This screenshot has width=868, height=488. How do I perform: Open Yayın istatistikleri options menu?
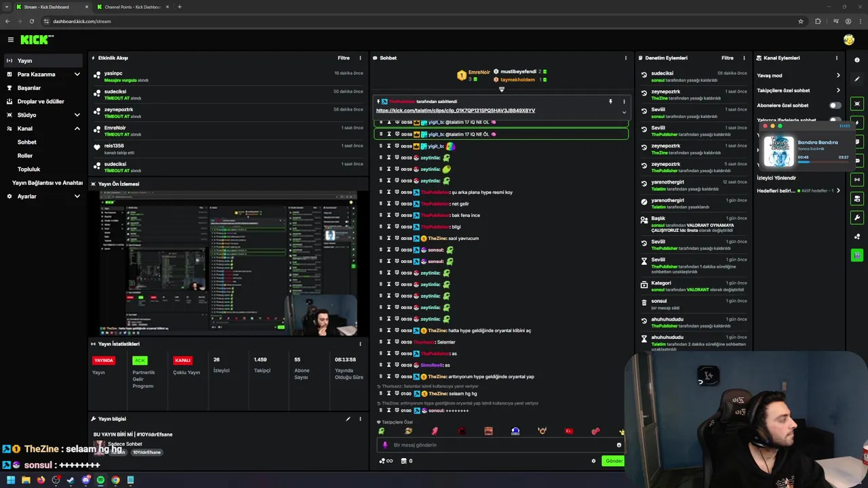(360, 344)
